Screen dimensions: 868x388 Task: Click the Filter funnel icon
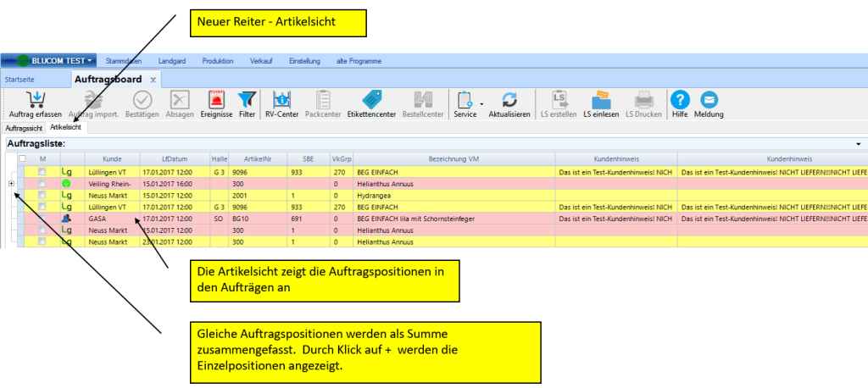coord(247,99)
